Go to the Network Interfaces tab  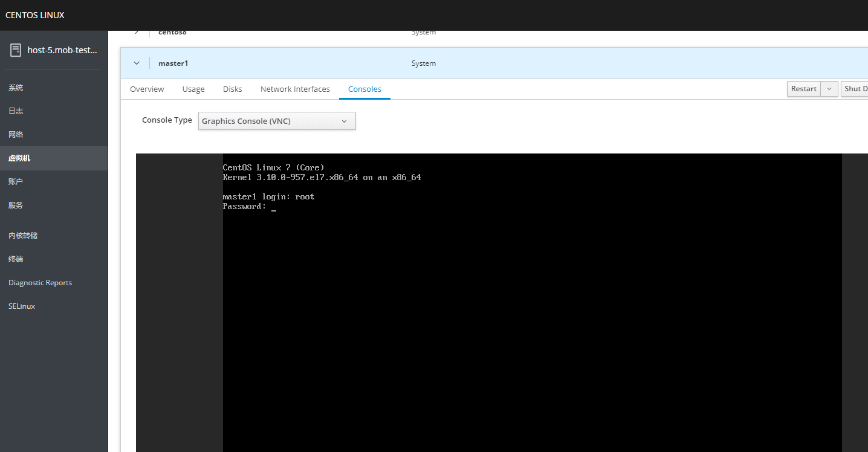pos(295,89)
